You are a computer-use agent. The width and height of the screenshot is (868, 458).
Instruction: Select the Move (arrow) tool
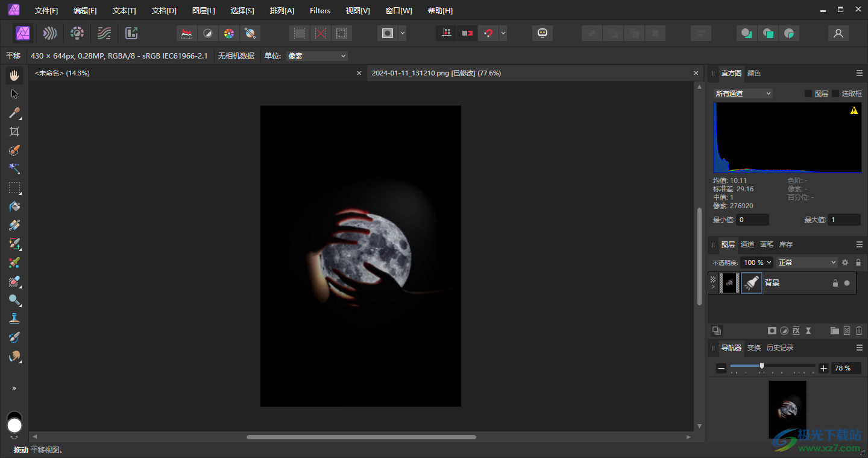14,94
